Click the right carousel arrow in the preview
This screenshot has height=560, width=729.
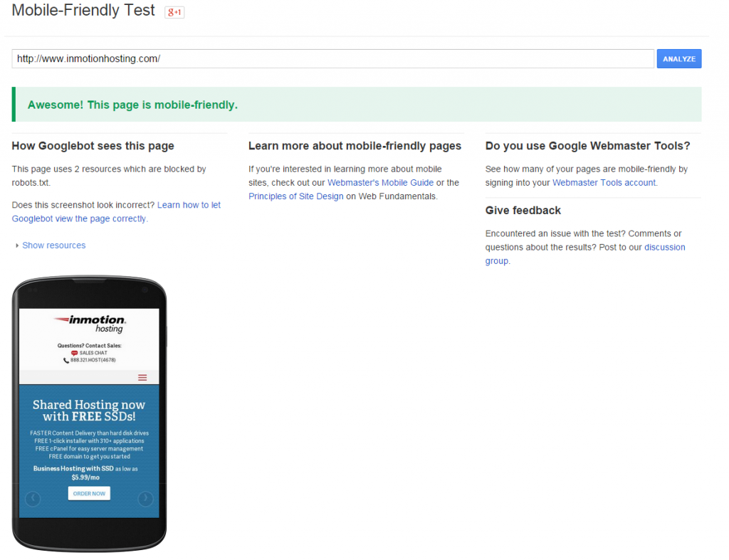click(x=146, y=500)
